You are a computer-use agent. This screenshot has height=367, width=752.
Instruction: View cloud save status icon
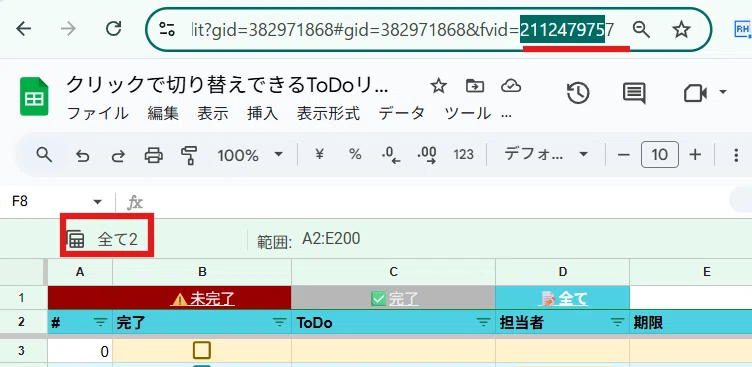coord(511,86)
